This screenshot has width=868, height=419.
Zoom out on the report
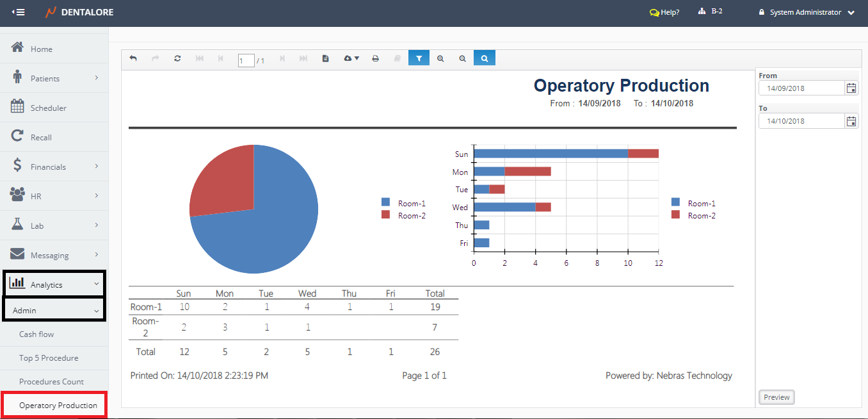[462, 58]
